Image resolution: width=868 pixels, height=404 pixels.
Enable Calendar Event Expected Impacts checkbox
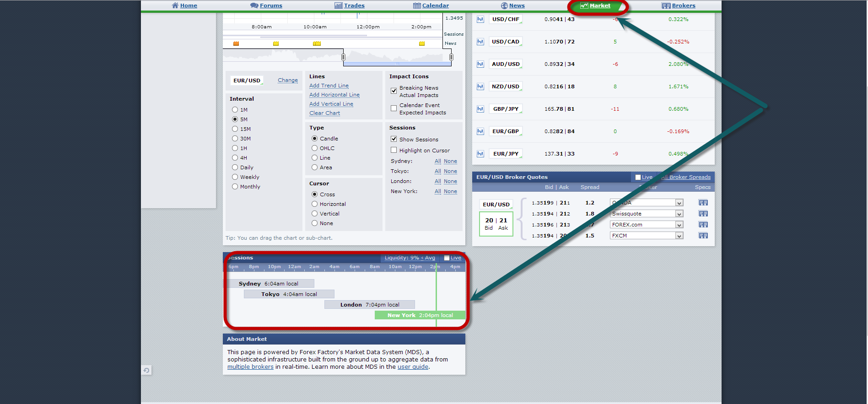pos(394,108)
